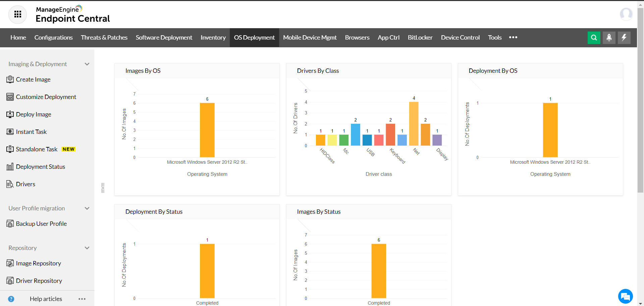Collapse the Repository section
The height and width of the screenshot is (306, 644).
(87, 248)
